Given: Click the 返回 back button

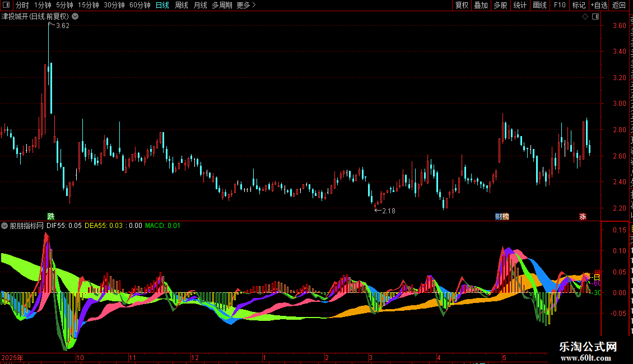Looking at the screenshot, I should click(x=619, y=5).
